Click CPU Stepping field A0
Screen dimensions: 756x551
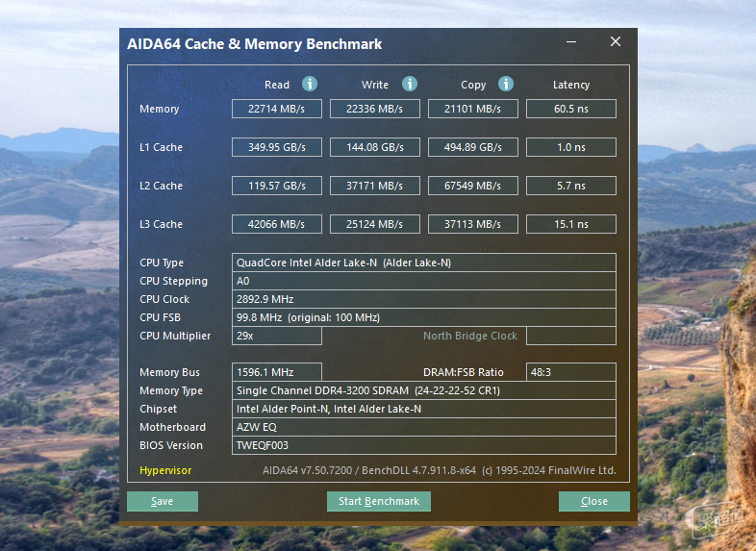coord(424,281)
